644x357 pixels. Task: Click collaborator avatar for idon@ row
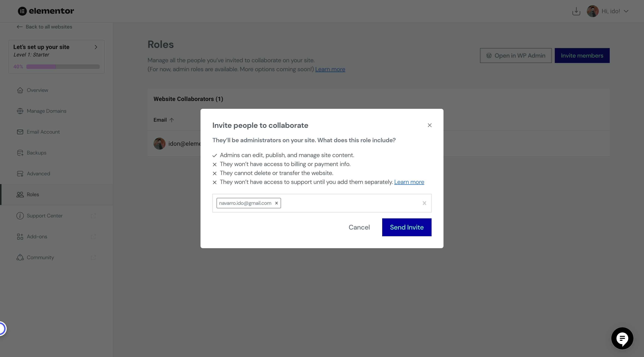[159, 144]
